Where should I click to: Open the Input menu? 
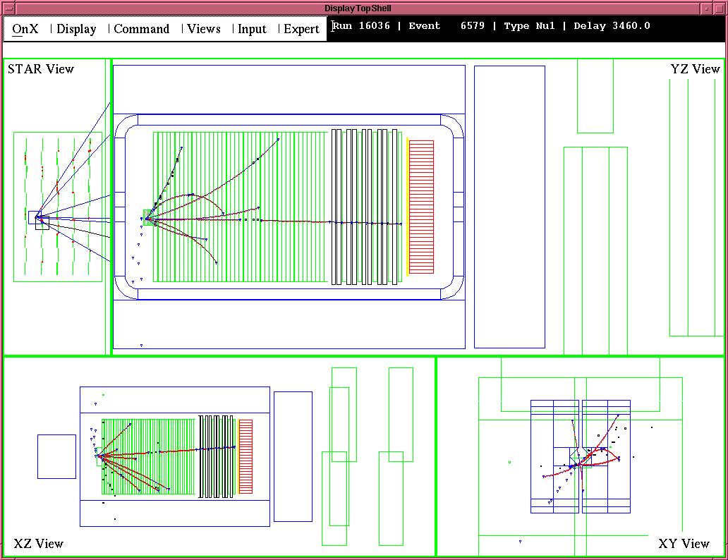(x=252, y=29)
